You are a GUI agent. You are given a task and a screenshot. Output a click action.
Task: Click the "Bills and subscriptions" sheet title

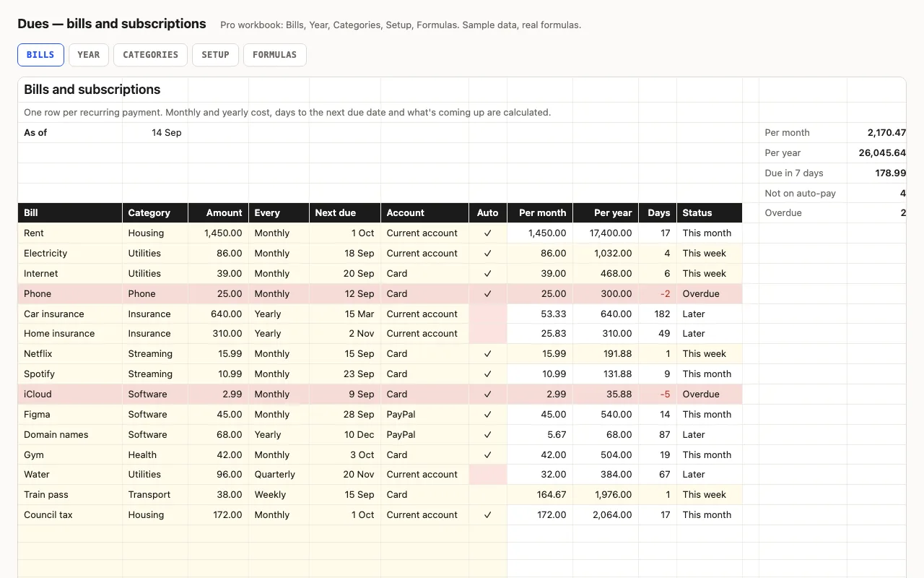coord(92,90)
